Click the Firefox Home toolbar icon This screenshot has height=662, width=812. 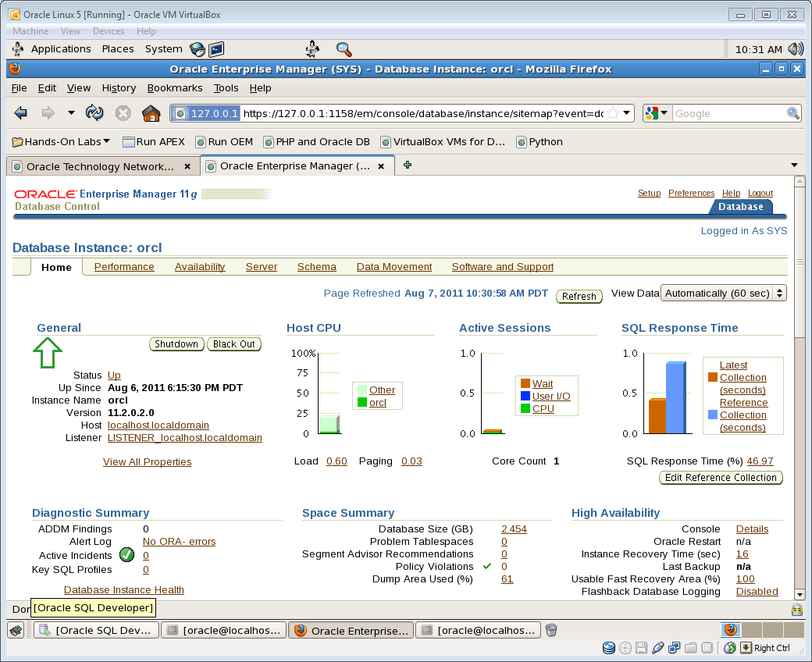tap(151, 113)
